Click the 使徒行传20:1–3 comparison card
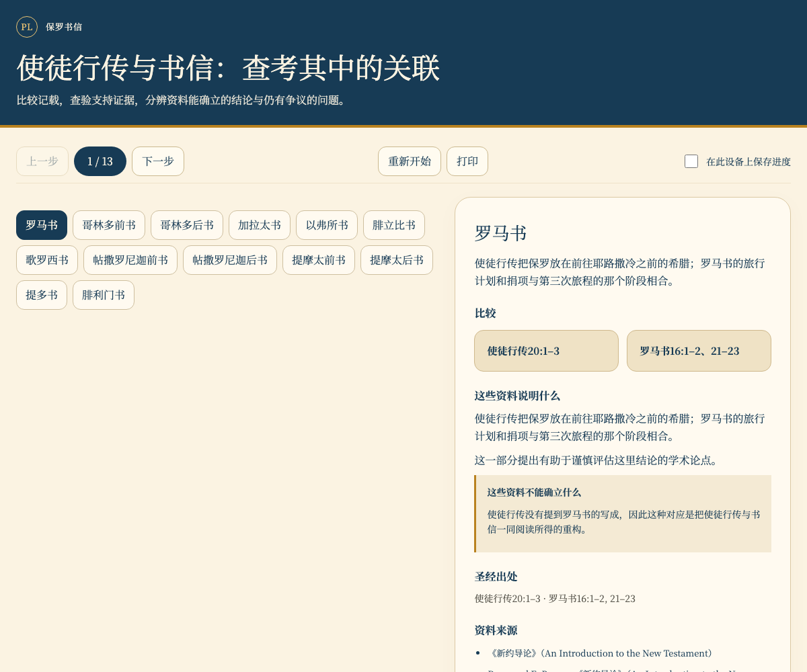Image resolution: width=807 pixels, height=672 pixels. pyautogui.click(x=546, y=351)
